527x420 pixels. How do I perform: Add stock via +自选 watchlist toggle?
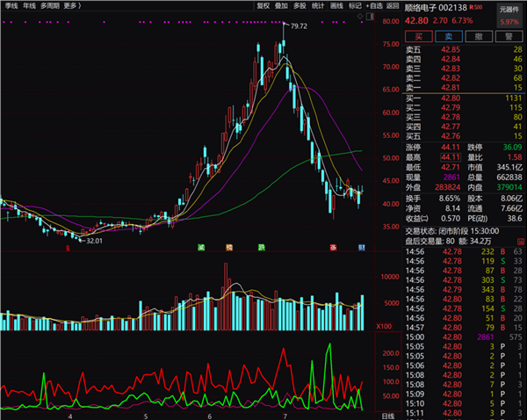(374, 6)
